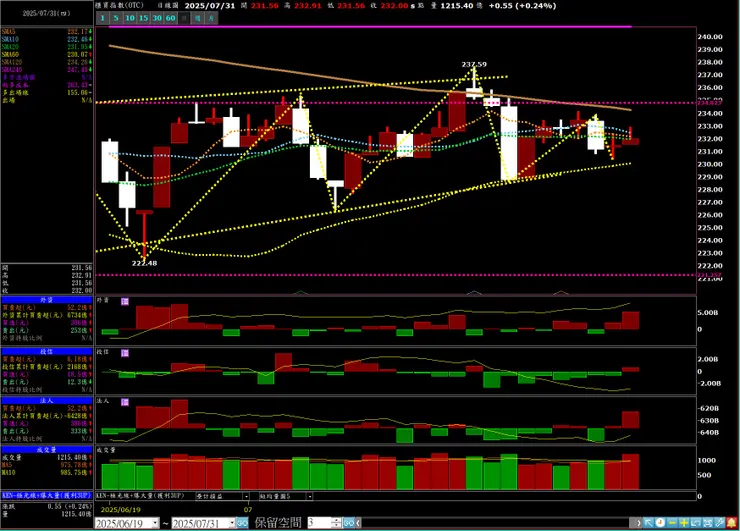Click the 237.59 high price label
The height and width of the screenshot is (531, 740).
474,64
